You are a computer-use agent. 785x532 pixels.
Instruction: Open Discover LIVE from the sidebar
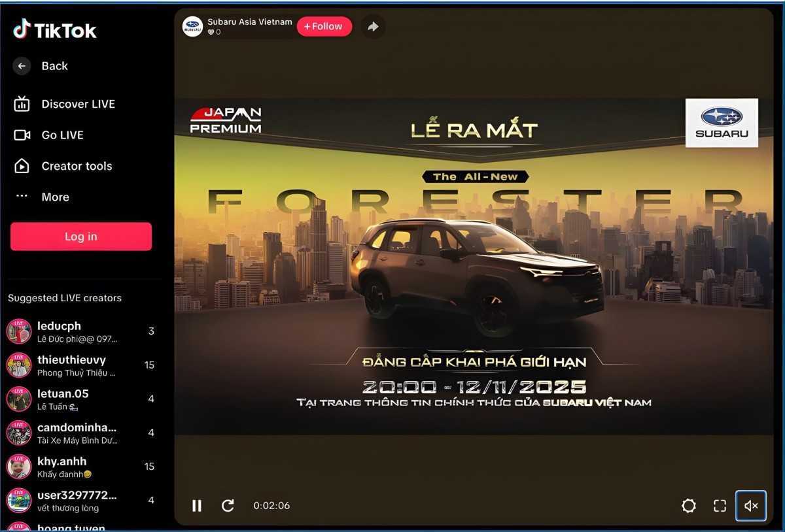78,104
